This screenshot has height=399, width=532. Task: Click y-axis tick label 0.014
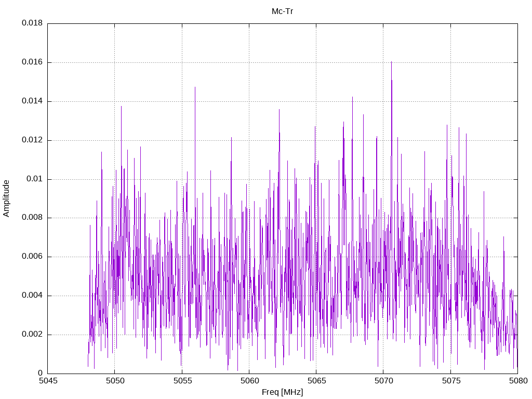(x=32, y=101)
